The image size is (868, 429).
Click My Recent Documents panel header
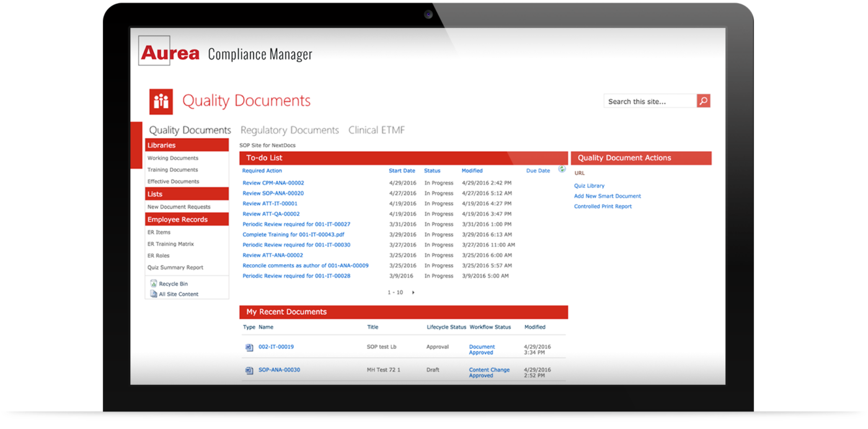[404, 312]
